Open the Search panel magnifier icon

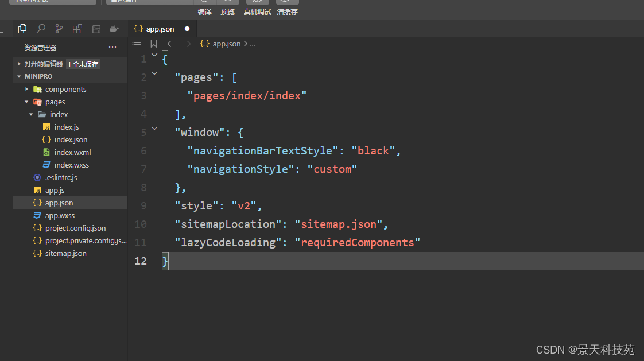(41, 29)
